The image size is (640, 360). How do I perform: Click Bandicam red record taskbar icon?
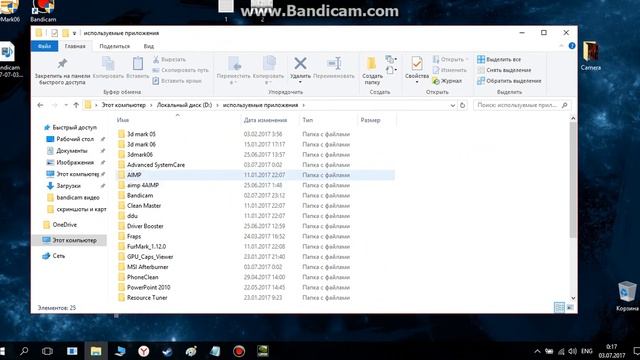click(x=239, y=351)
